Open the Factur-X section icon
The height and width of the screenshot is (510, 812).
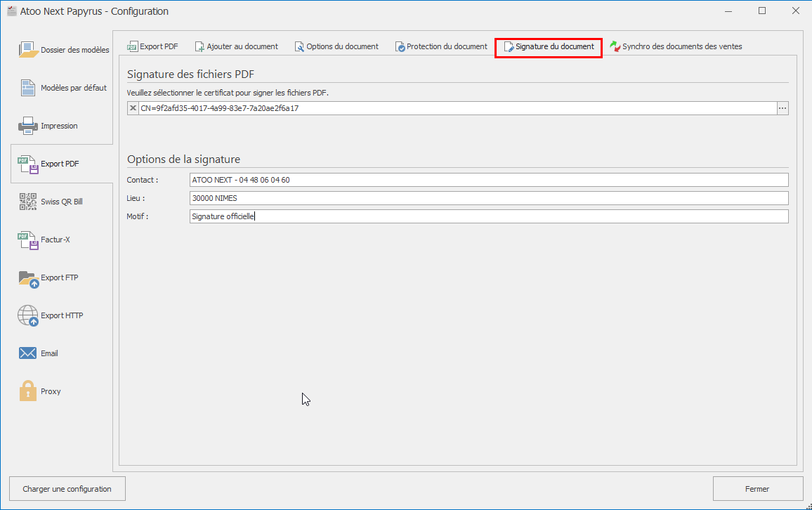point(28,240)
